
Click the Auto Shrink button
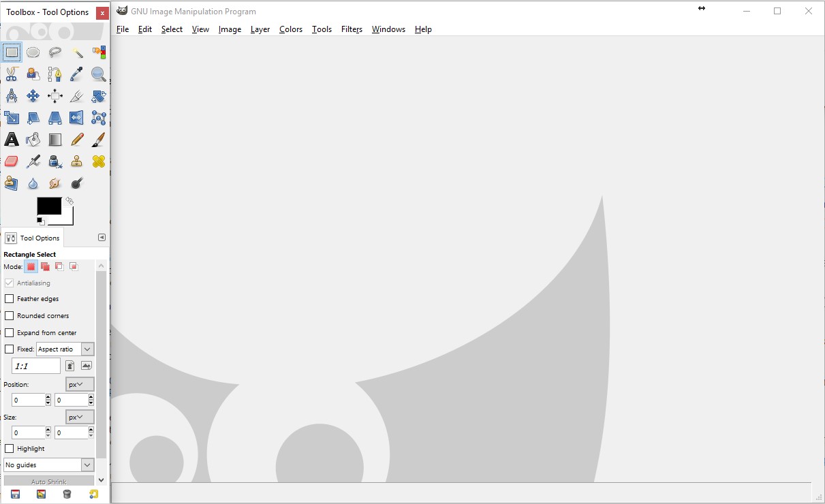click(x=48, y=482)
